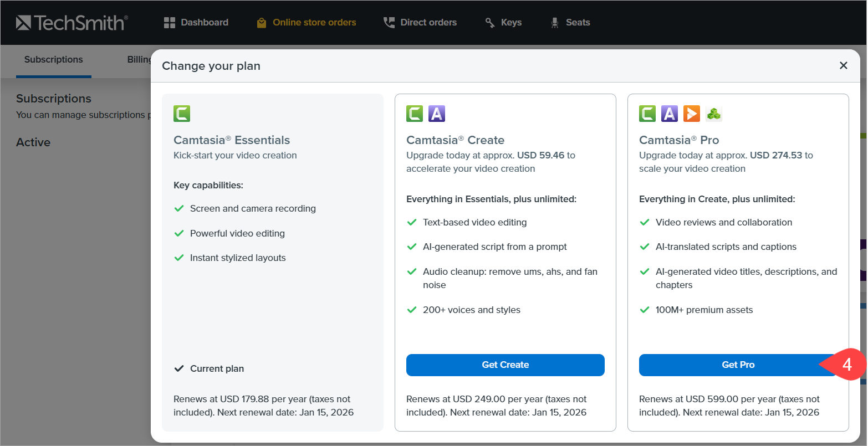Click checkmark beside Text-based video editing

click(x=412, y=222)
